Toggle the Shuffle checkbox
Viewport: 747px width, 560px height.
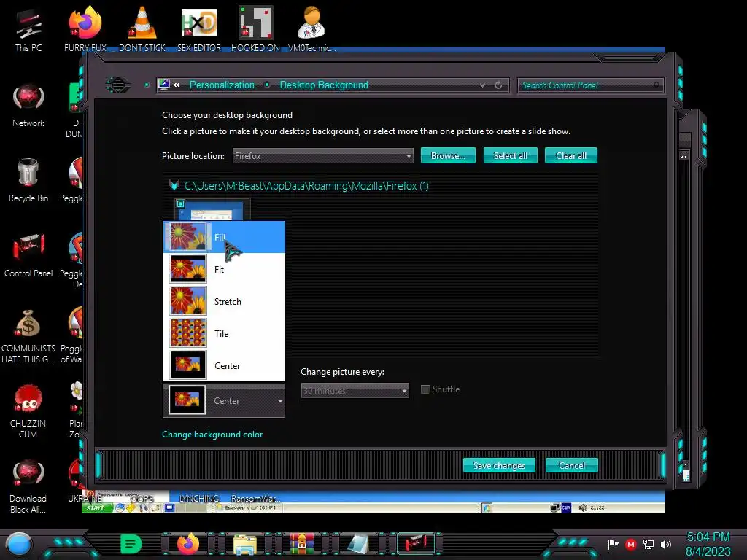[x=425, y=389]
